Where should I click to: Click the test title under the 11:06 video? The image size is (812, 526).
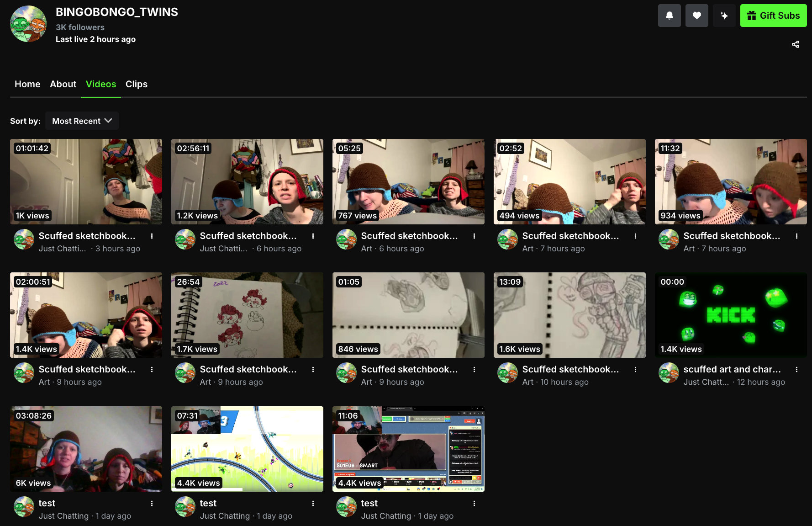(369, 503)
